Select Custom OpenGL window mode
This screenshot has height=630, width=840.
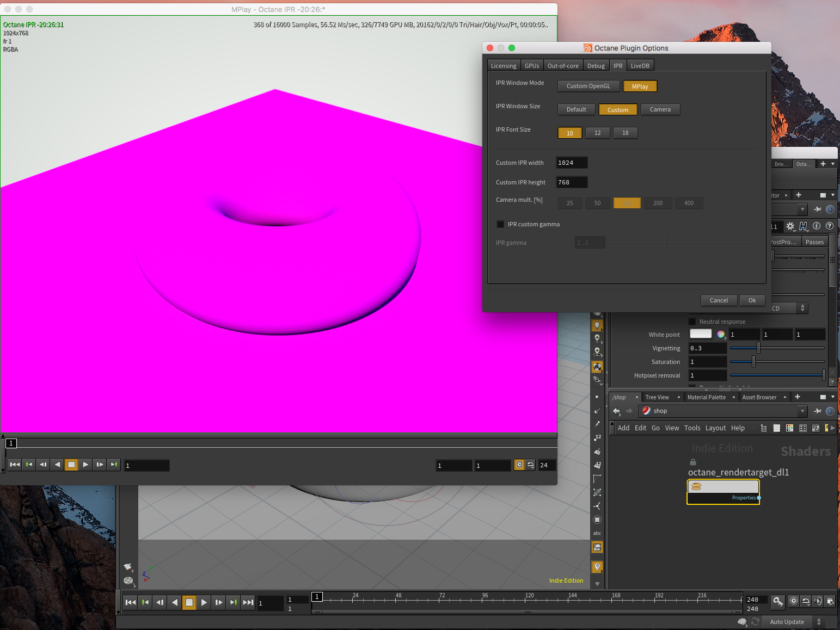tap(588, 86)
